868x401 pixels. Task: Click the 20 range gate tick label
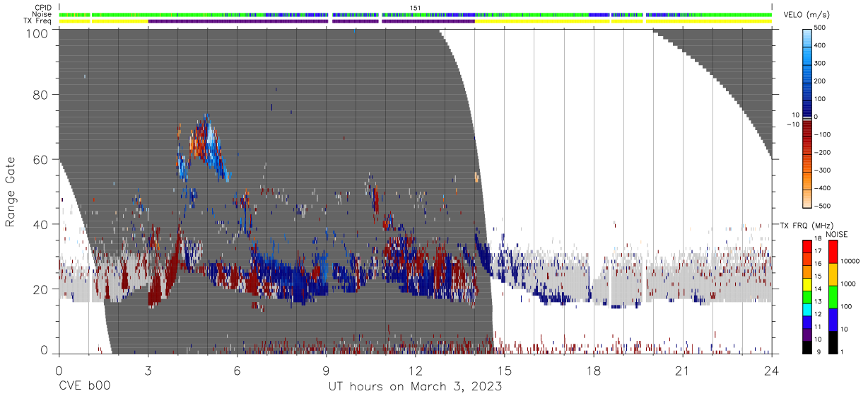41,289
